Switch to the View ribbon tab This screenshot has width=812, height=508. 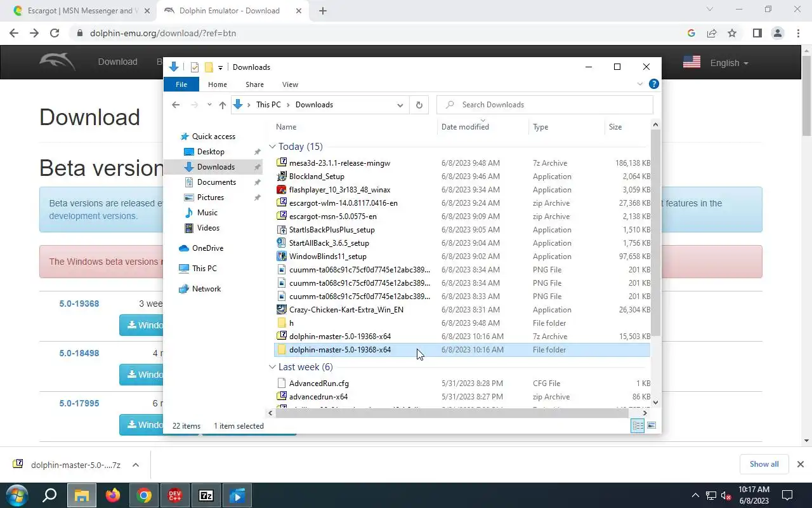point(290,84)
